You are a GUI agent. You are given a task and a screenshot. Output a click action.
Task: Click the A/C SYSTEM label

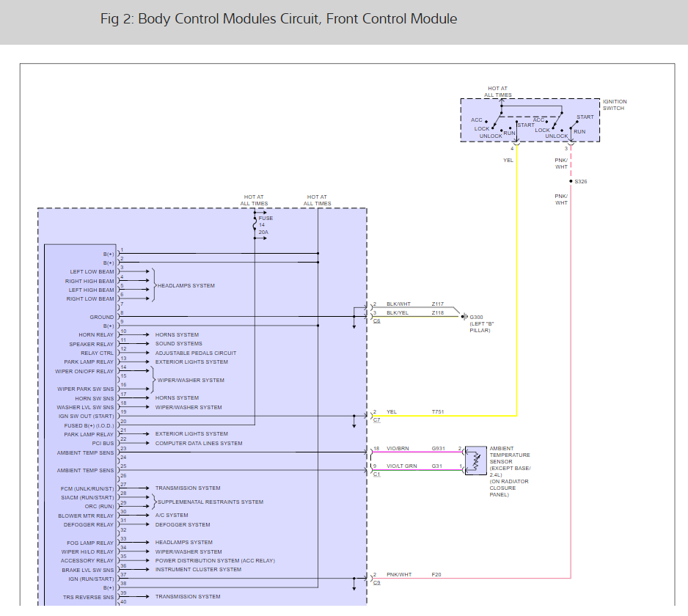(x=172, y=516)
